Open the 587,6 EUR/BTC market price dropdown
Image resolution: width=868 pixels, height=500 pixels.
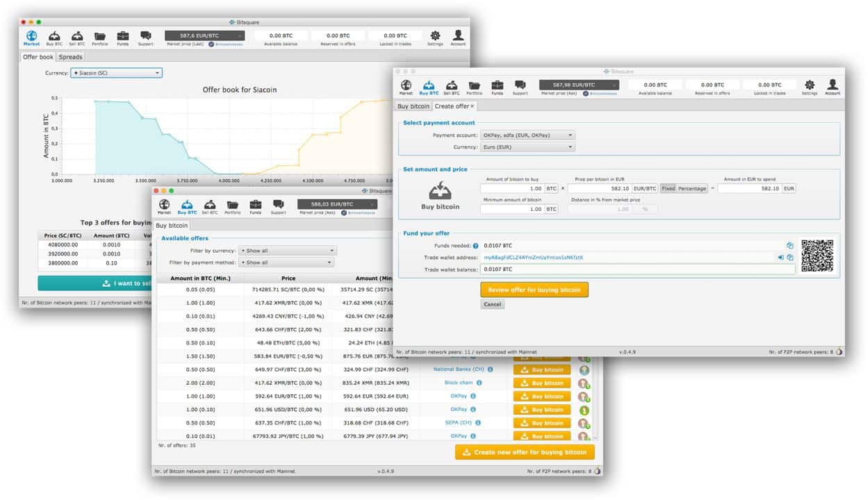coord(205,35)
